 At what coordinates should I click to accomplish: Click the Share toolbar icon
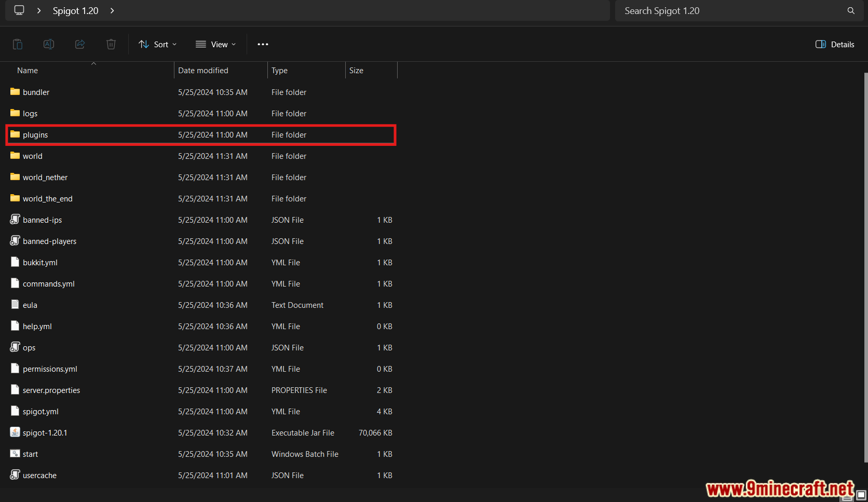[80, 44]
